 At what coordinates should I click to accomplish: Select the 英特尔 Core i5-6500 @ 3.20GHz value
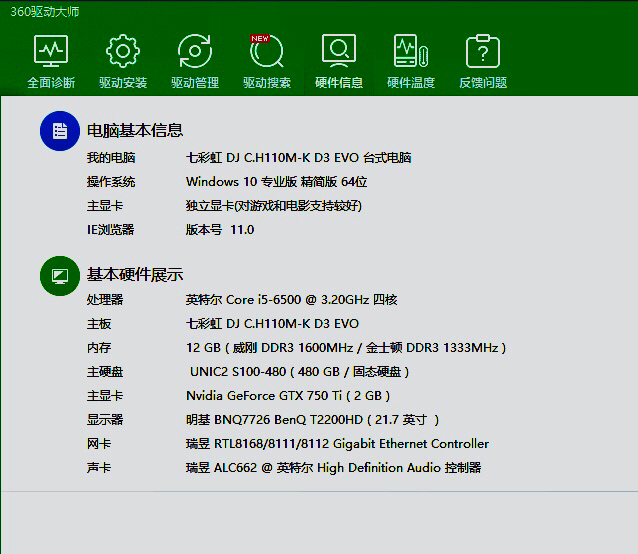coord(292,300)
